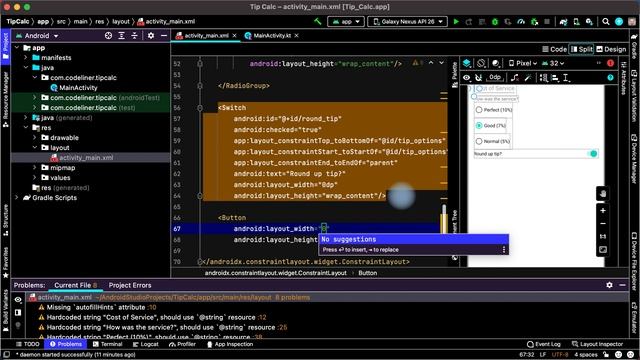The image size is (640, 360).
Task: Open the Logcat tool window tab
Action: pos(145,344)
